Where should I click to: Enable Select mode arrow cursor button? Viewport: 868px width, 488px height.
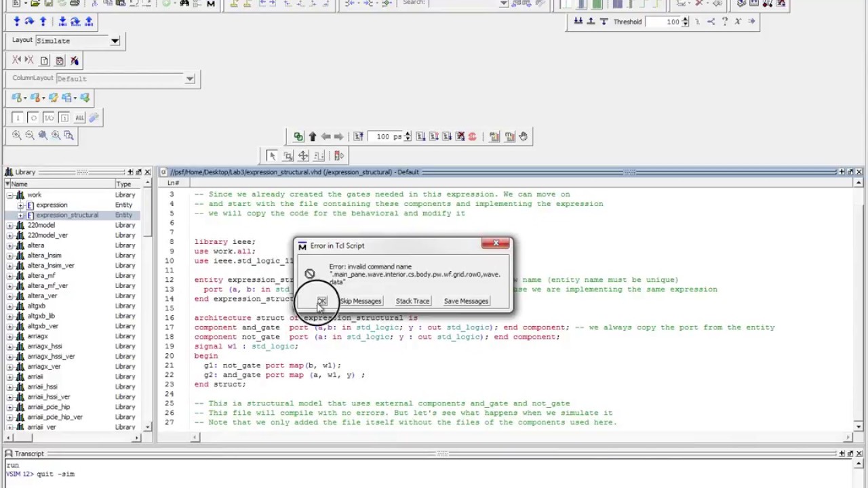(272, 156)
